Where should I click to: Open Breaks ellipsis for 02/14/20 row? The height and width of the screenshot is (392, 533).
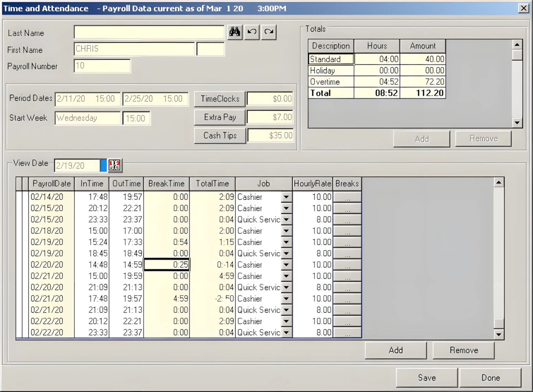[347, 197]
